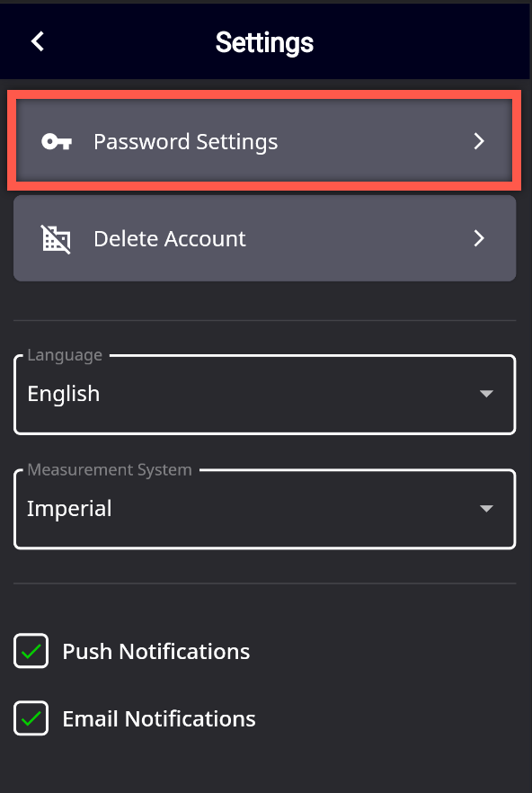Click the crossed-out building Delete Account icon

click(56, 239)
